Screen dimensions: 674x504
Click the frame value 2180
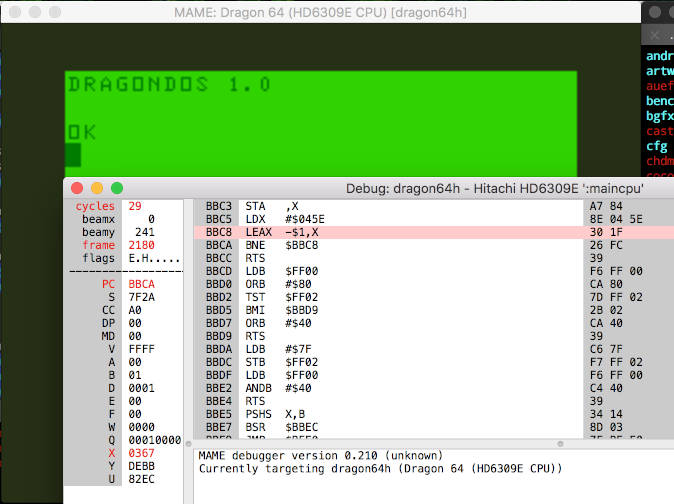pos(141,245)
